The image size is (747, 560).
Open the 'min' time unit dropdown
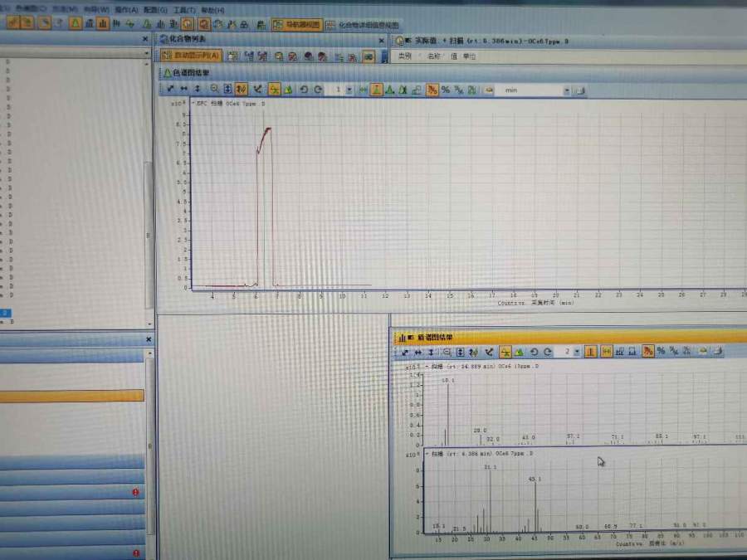coord(567,90)
